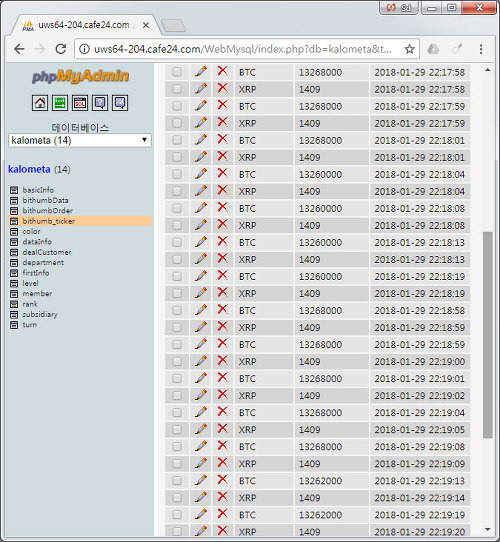Screen dimensions: 500x542
Task: Tick the checkbox for BTC 22:18:13 row
Action: point(177,242)
